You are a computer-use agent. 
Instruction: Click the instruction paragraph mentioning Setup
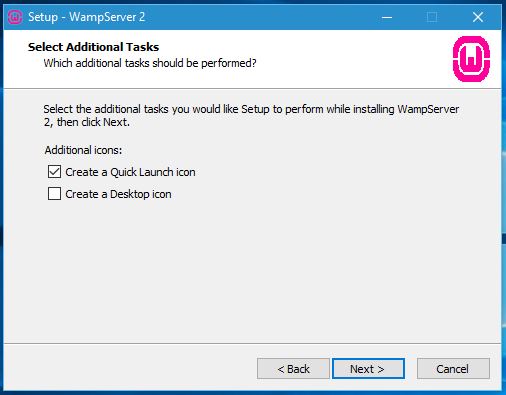coord(251,115)
